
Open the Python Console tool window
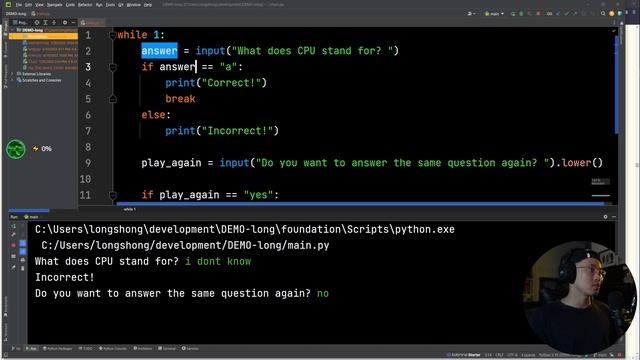click(x=113, y=349)
